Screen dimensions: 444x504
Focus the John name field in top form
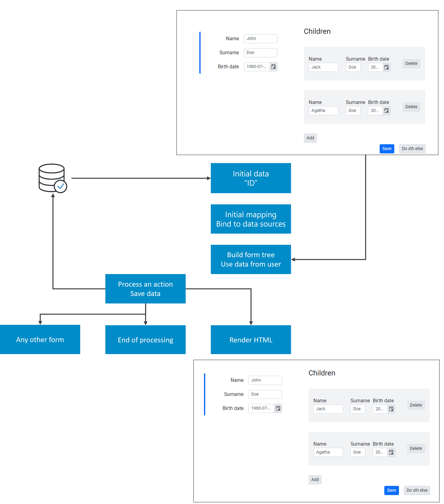pyautogui.click(x=261, y=38)
